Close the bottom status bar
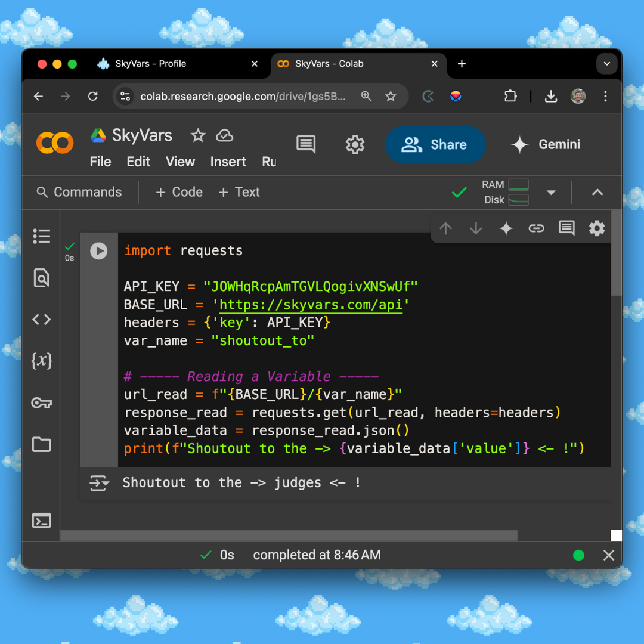644x644 pixels. coord(609,555)
